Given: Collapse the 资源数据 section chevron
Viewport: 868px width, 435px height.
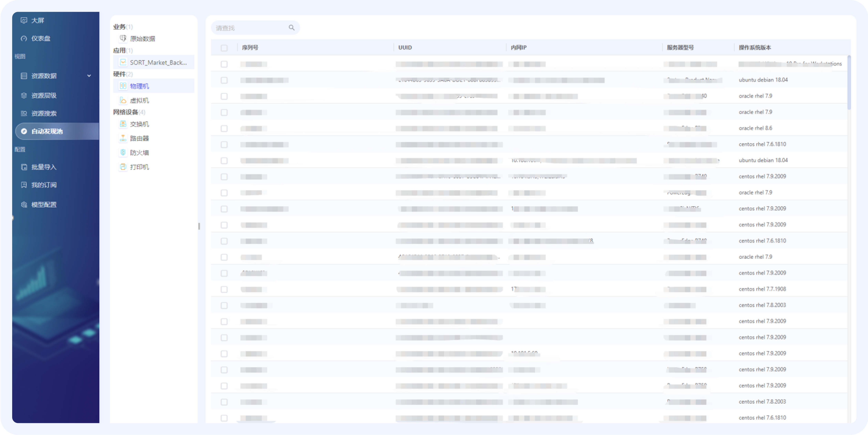Looking at the screenshot, I should [89, 76].
